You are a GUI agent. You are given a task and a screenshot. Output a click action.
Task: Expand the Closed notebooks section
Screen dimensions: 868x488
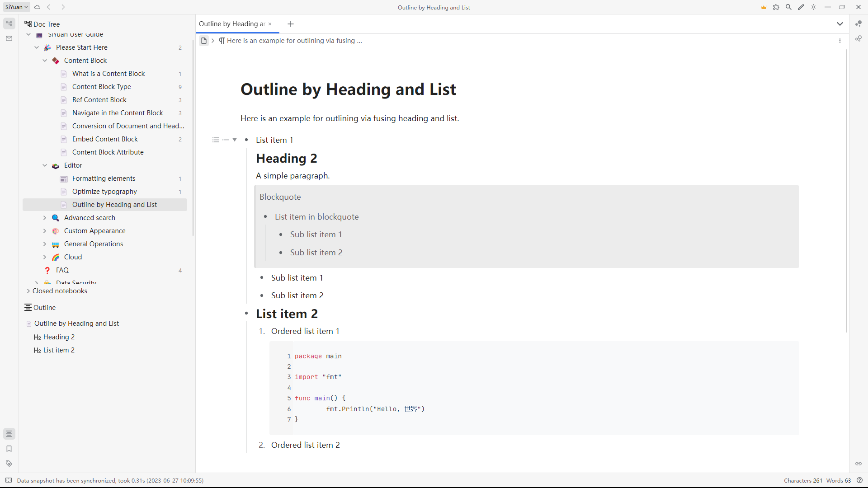tap(28, 291)
